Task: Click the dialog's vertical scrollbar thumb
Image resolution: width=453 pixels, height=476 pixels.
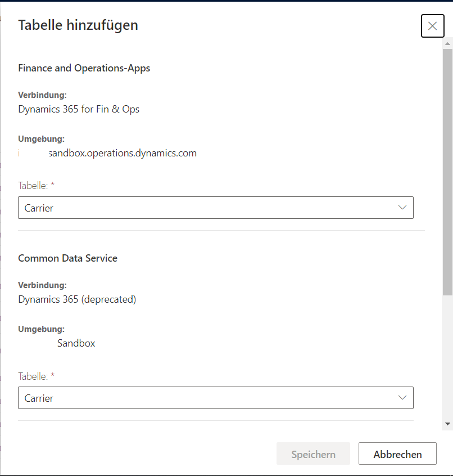Action: pyautogui.click(x=447, y=169)
